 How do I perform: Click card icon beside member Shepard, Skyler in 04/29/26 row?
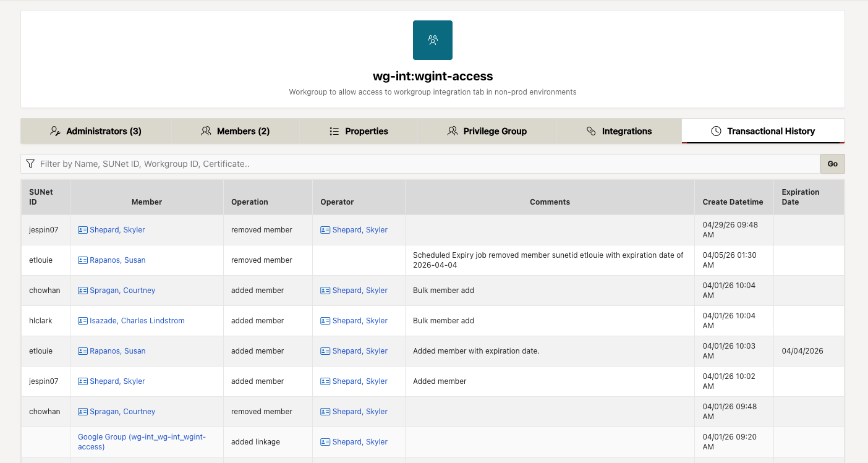click(83, 230)
